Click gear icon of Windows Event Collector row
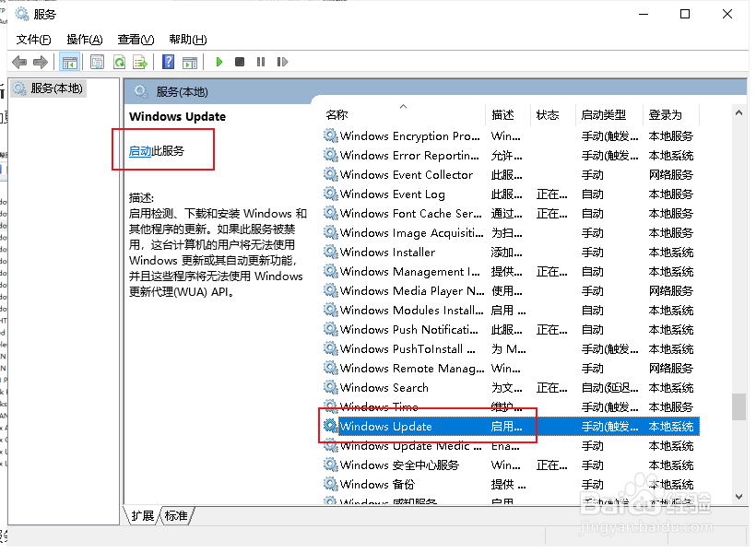Image resolution: width=756 pixels, height=553 pixels. point(330,174)
